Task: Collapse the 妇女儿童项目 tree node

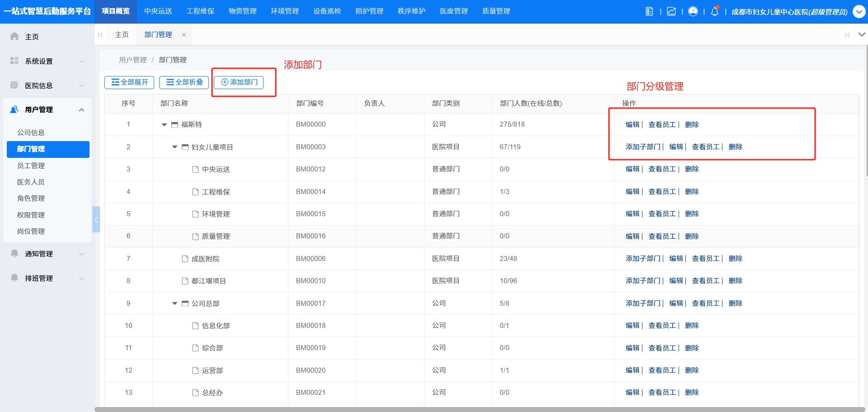Action: click(175, 147)
